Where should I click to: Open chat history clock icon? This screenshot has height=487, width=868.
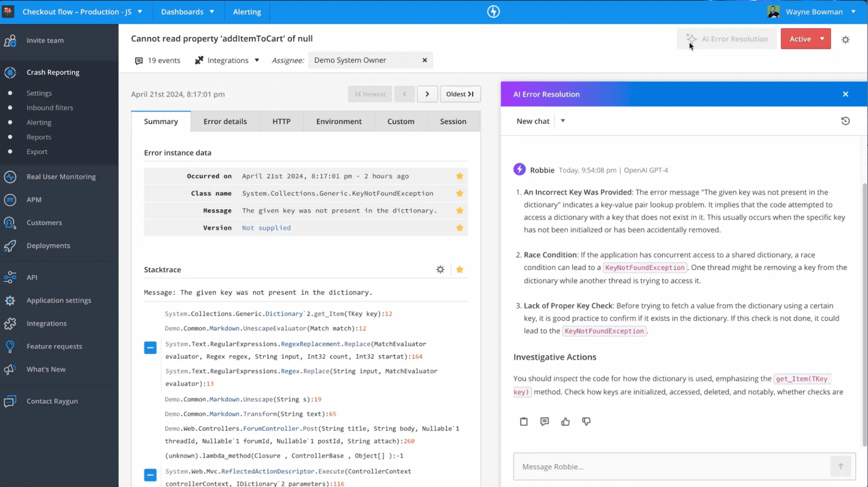845,121
